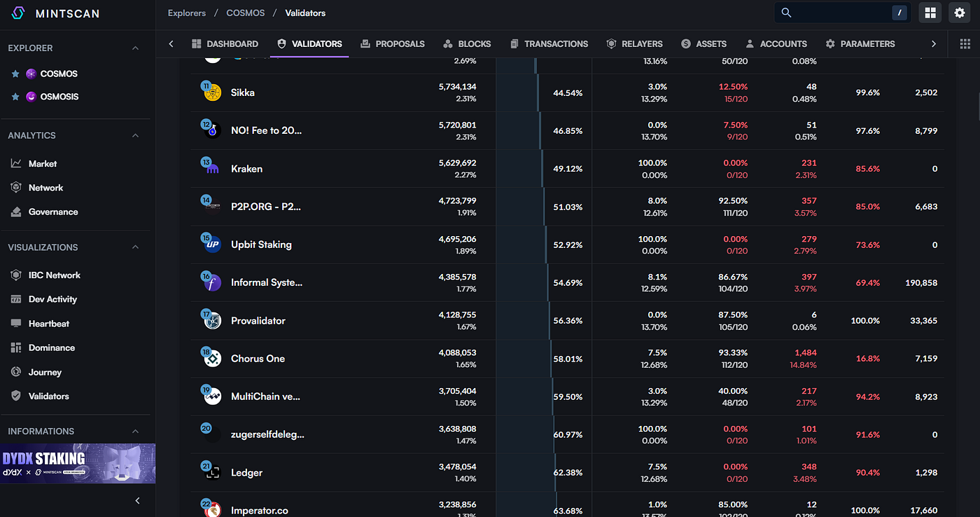Click the search input field

(x=843, y=13)
